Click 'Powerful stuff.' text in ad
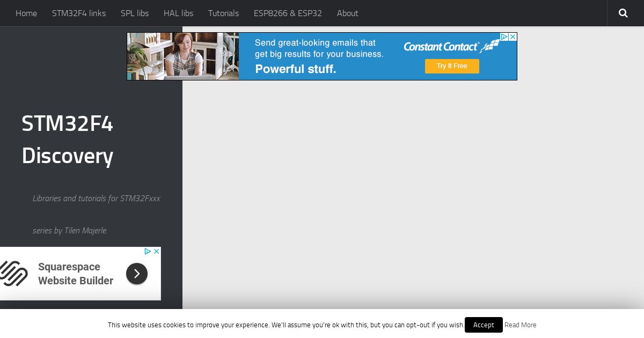 tap(296, 69)
